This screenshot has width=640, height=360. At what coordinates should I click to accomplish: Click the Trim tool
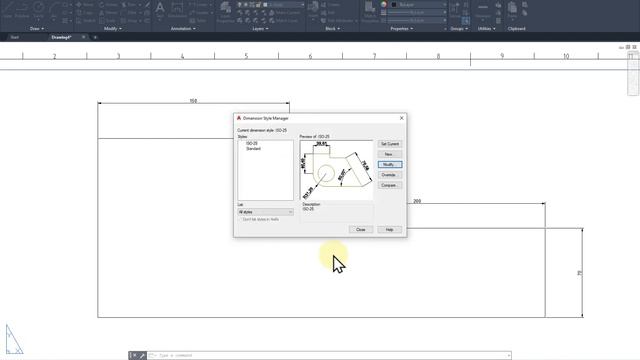pos(129,5)
